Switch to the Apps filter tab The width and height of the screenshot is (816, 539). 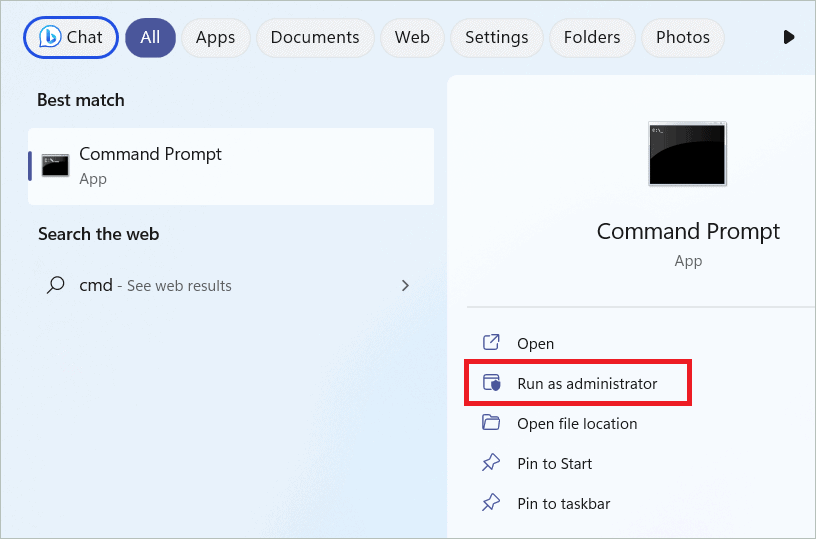pos(215,37)
